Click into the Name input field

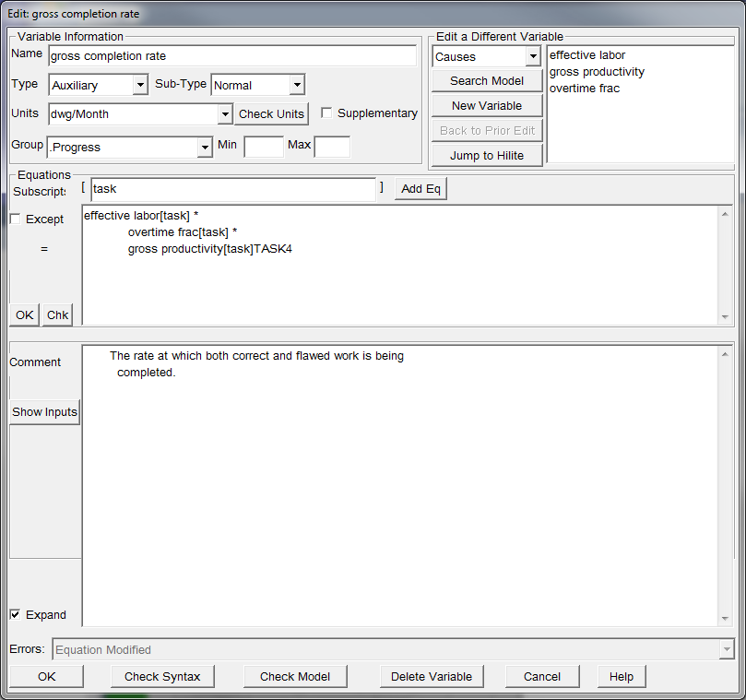pos(231,56)
